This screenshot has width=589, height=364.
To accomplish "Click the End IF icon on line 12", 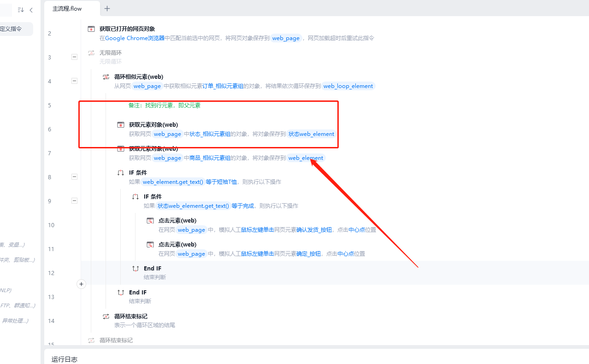I will 135,269.
